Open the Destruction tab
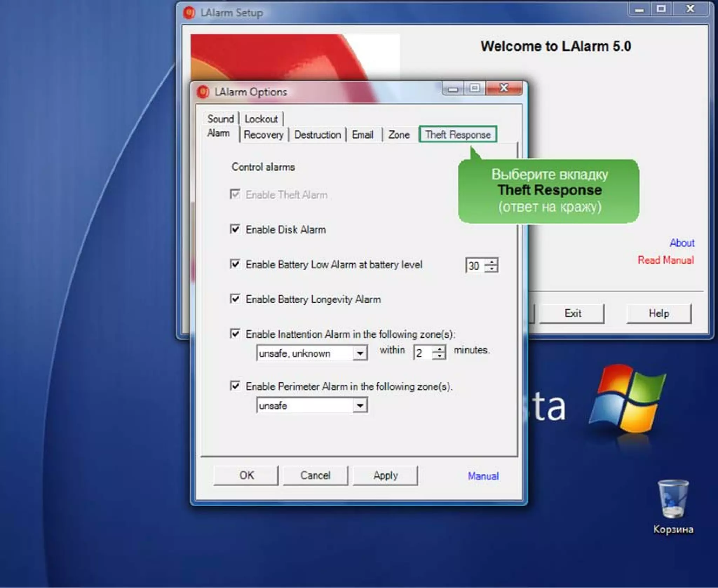Viewport: 718px width, 588px height. (x=317, y=135)
